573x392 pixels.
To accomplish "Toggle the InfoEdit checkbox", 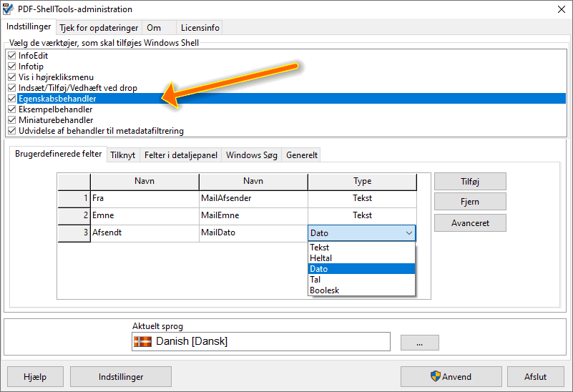I will coord(11,56).
